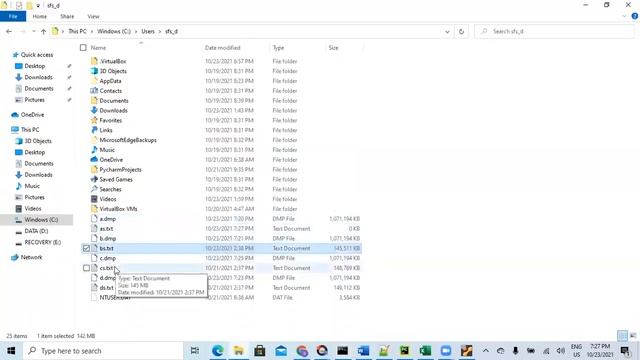Click This PC in address breadcrumb

77,31
